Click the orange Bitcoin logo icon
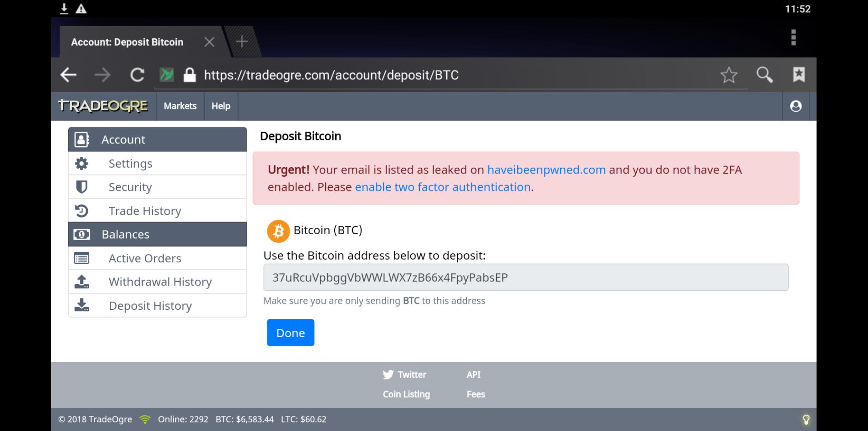This screenshot has height=431, width=868. pyautogui.click(x=278, y=231)
